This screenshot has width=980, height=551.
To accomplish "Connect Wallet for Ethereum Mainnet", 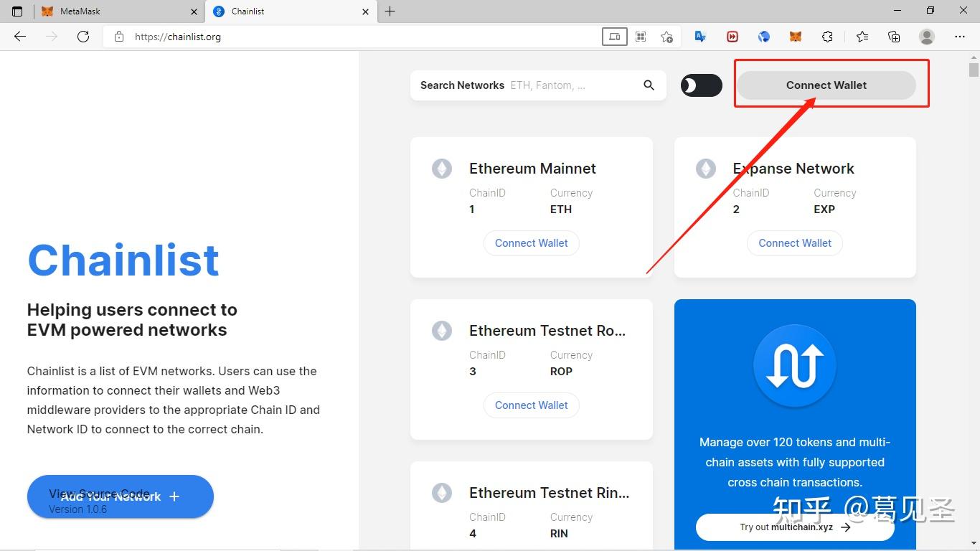I will pos(532,242).
